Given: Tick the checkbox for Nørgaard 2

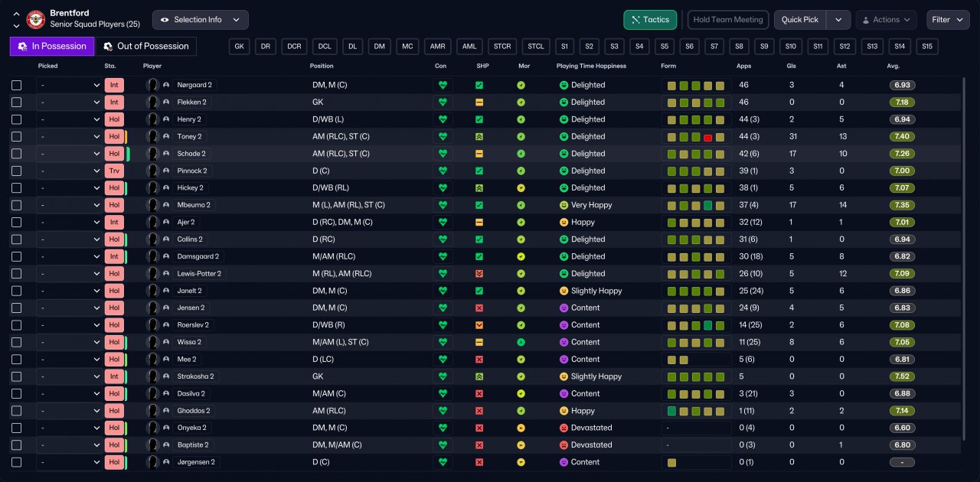Looking at the screenshot, I should click(x=17, y=85).
